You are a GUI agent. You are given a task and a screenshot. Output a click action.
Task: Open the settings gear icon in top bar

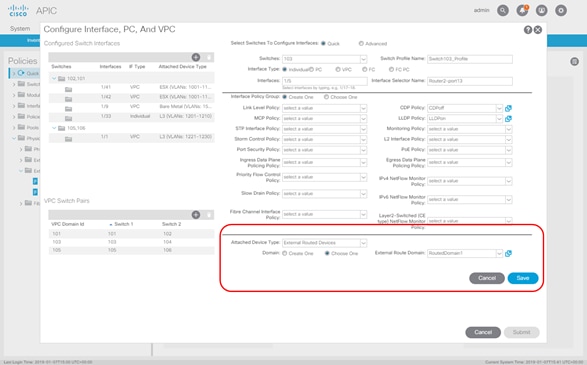[x=561, y=10]
